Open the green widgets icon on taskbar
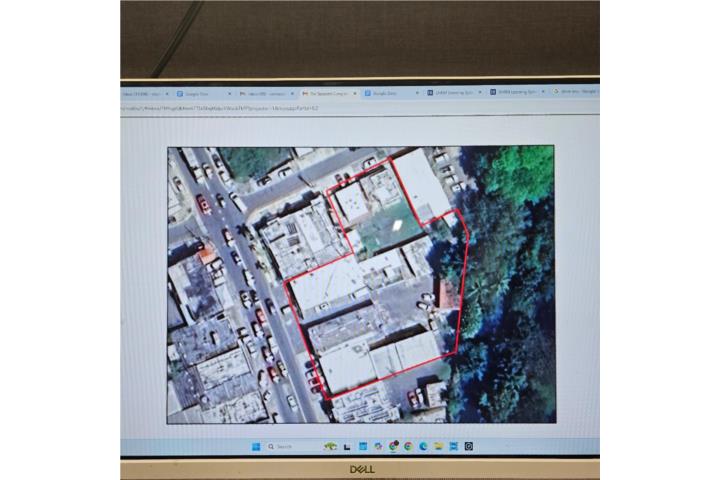This screenshot has height=480, width=720. tap(330, 446)
